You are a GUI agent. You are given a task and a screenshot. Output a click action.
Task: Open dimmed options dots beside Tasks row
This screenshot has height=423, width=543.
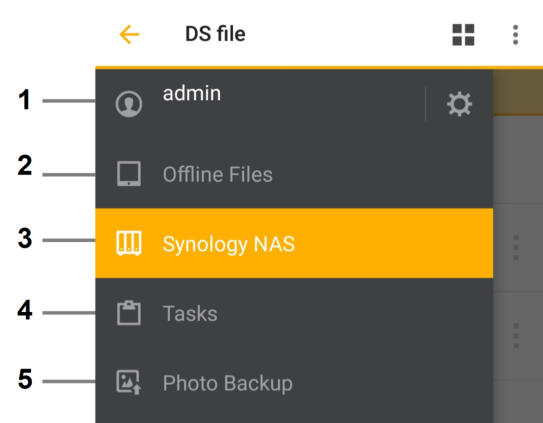coord(516,336)
